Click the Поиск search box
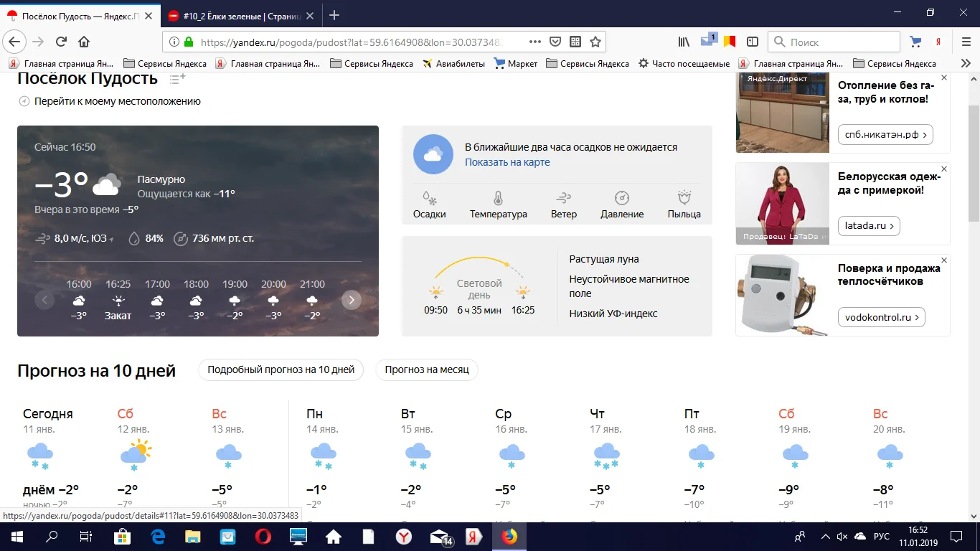The width and height of the screenshot is (980, 551). pyautogui.click(x=832, y=42)
